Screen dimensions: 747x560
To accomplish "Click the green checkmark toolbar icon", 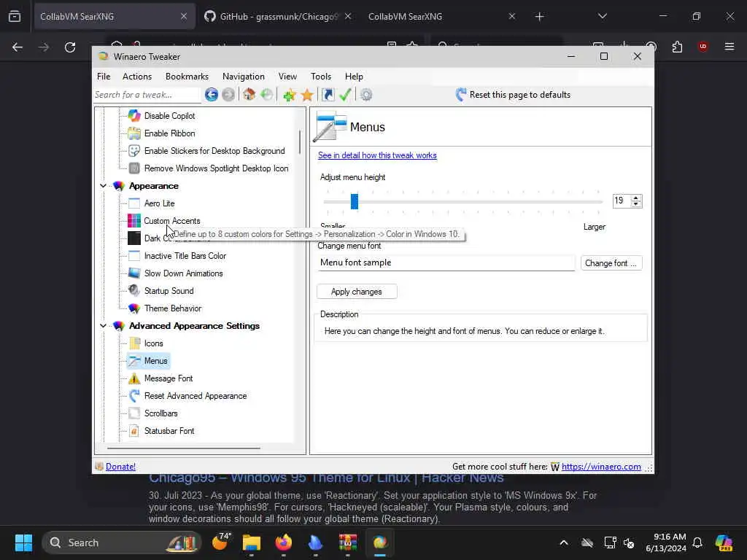I will 345,95.
